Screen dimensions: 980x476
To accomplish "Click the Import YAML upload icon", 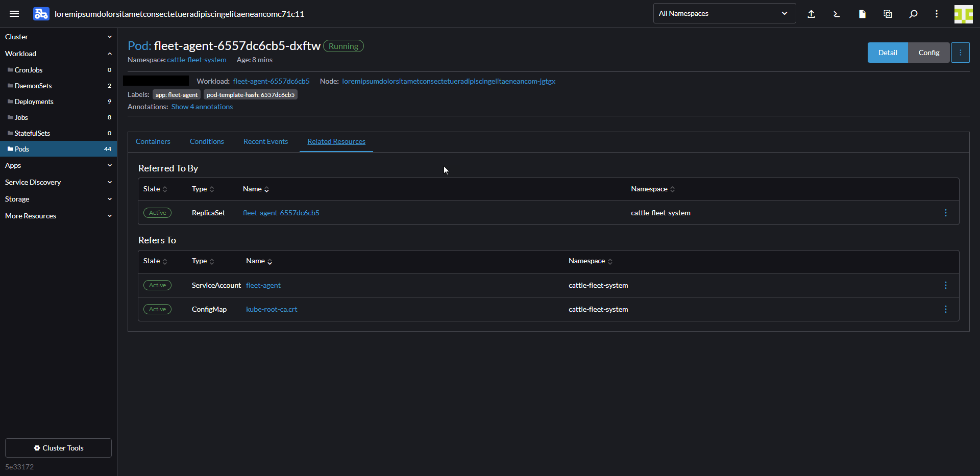I will click(x=812, y=14).
